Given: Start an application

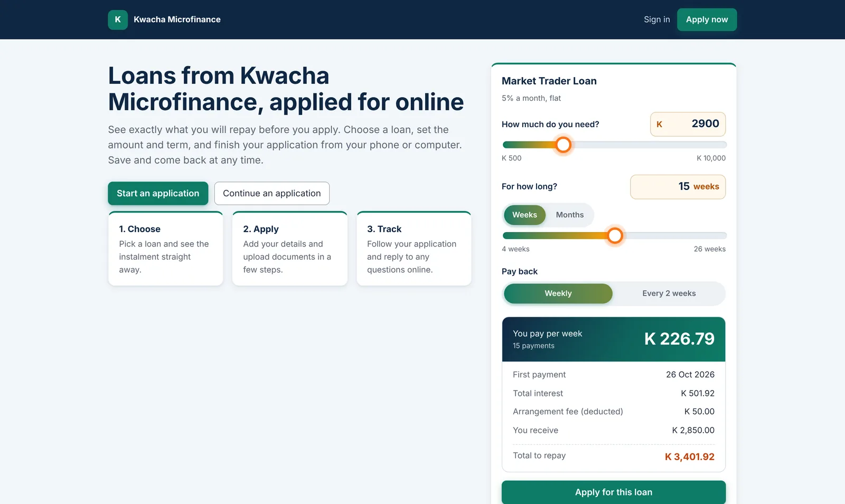Looking at the screenshot, I should click(x=158, y=193).
